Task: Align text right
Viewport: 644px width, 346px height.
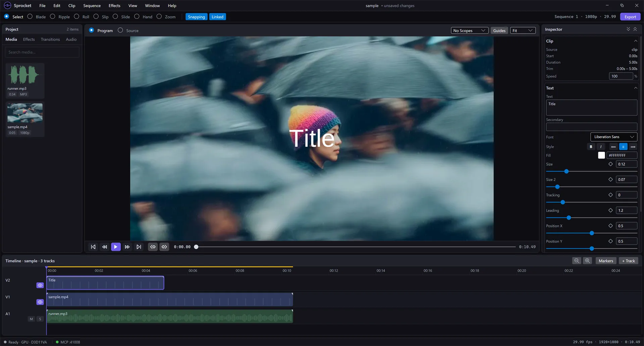Action: click(x=633, y=147)
